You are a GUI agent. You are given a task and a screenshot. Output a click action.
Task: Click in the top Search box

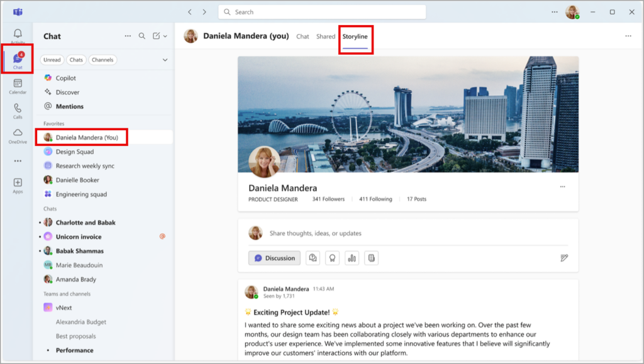(x=322, y=12)
